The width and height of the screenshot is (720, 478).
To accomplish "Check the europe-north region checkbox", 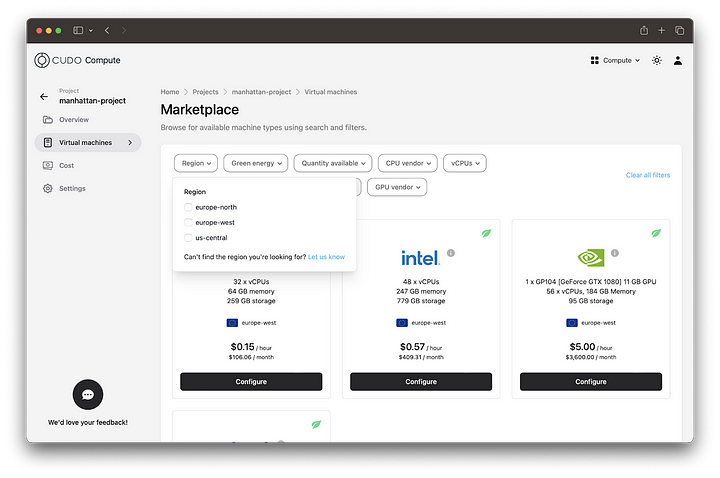I will (x=188, y=207).
